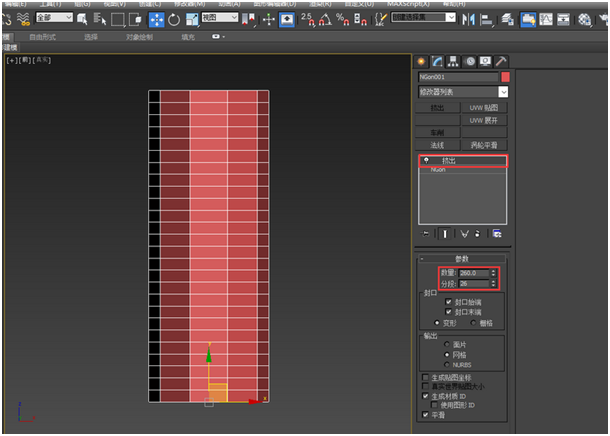610x436 pixels.
Task: Click the UVW 贴图 modifier button
Action: (x=484, y=108)
